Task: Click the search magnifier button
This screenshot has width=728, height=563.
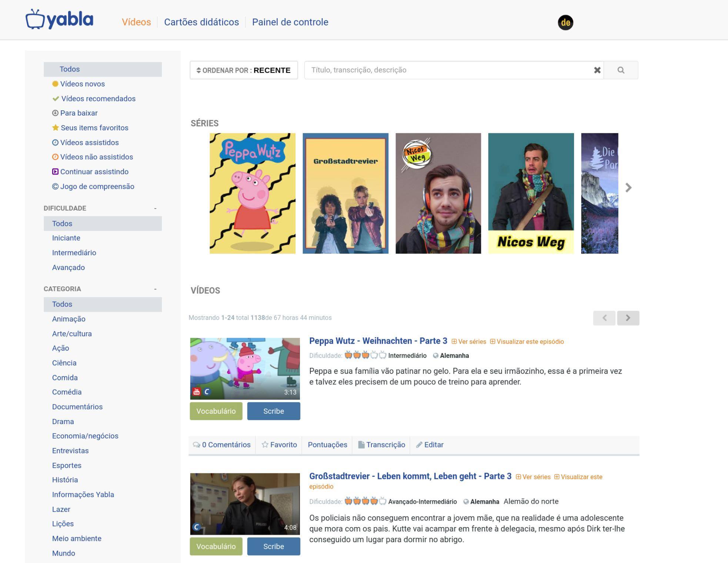Action: (621, 70)
